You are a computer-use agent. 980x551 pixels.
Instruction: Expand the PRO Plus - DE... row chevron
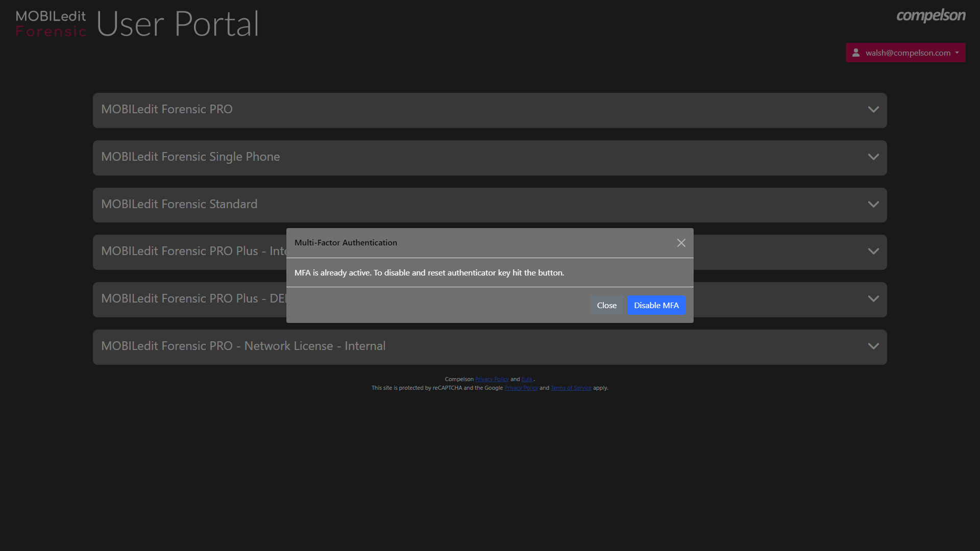point(873,299)
